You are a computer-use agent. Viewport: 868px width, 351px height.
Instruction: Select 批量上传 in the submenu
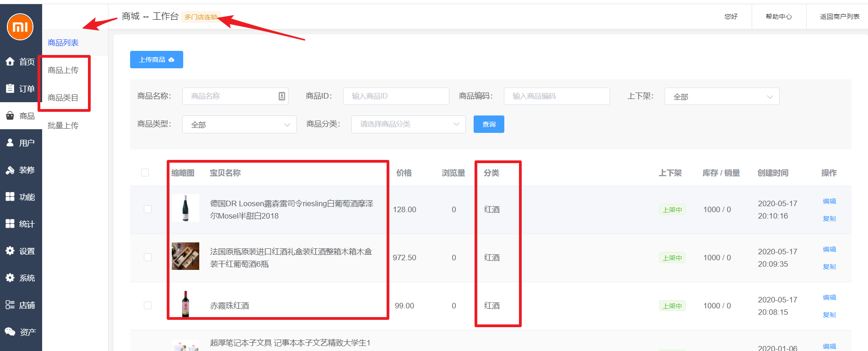(63, 126)
